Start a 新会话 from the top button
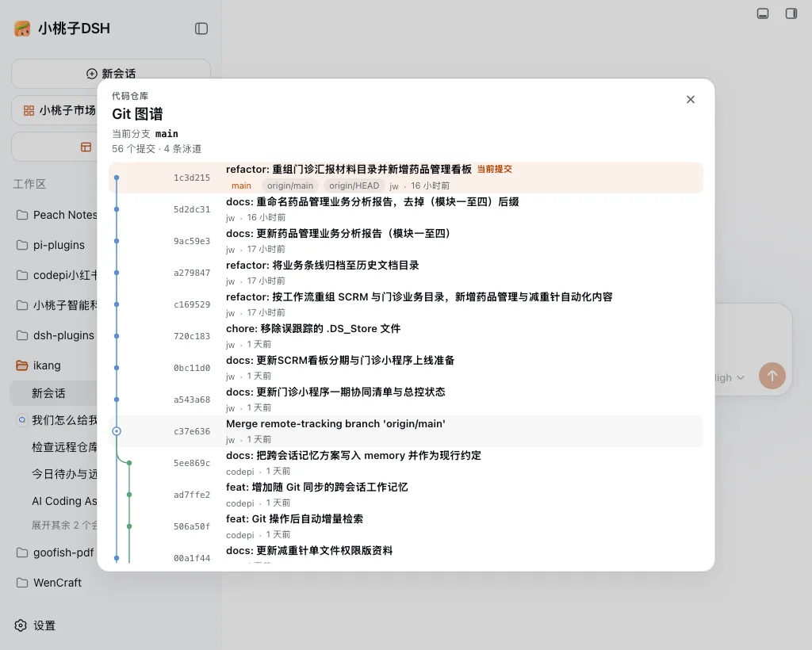The image size is (812, 650). click(111, 74)
